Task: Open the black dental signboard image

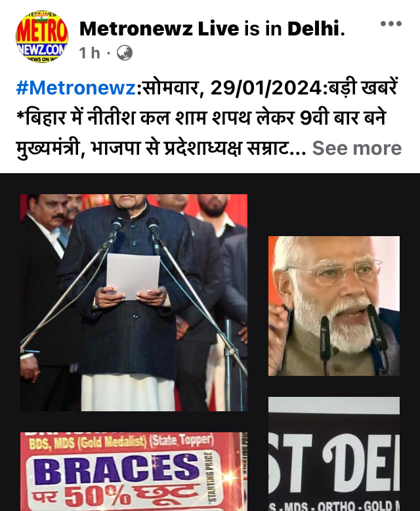Action: [x=334, y=454]
